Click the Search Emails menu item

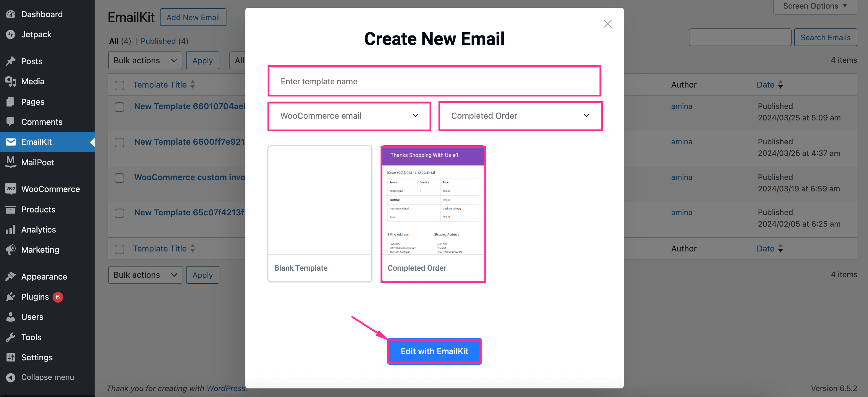pos(826,38)
